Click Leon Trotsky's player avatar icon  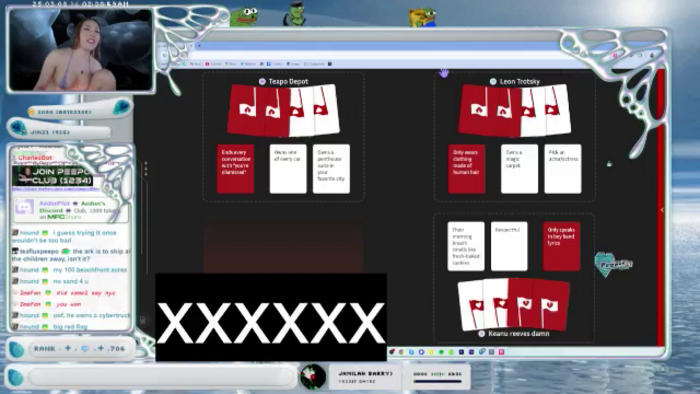[x=493, y=81]
